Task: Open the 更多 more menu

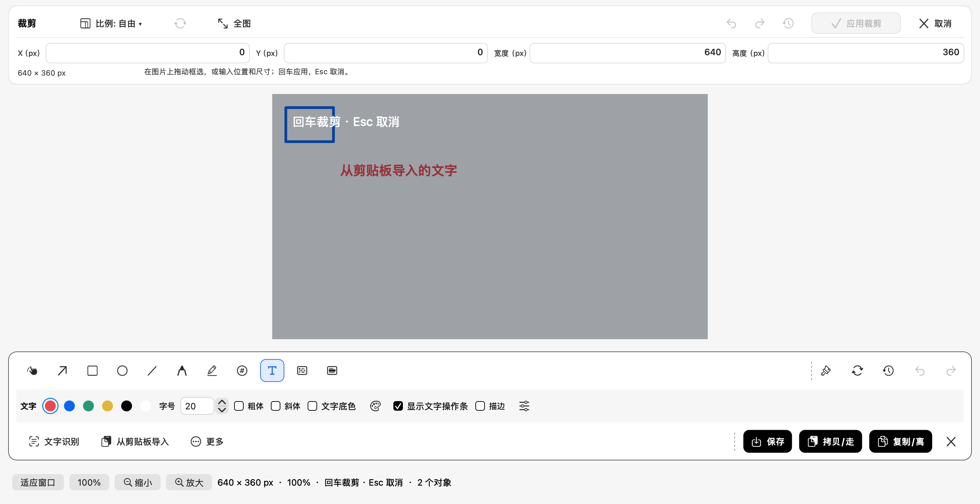Action: tap(207, 442)
